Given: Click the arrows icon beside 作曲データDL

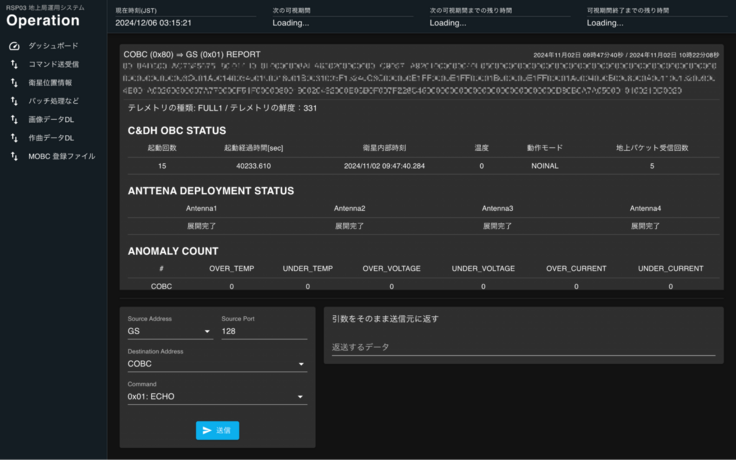Looking at the screenshot, I should tap(14, 138).
